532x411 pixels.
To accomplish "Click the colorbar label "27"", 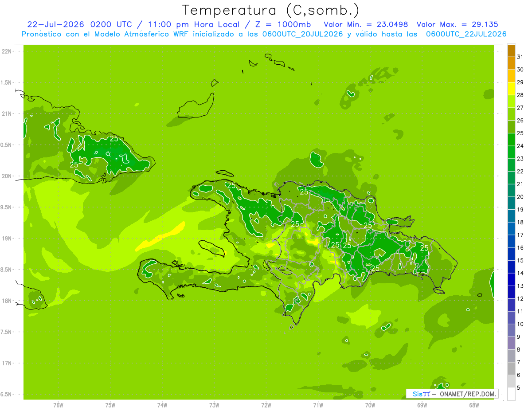I will click(520, 107).
